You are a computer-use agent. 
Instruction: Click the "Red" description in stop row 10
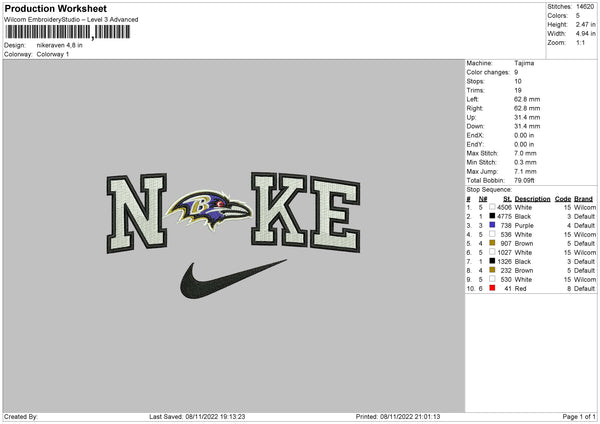coord(520,289)
